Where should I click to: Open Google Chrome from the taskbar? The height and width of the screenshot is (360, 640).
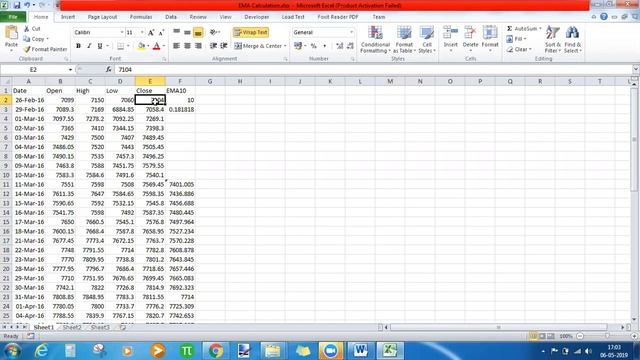coord(216,351)
